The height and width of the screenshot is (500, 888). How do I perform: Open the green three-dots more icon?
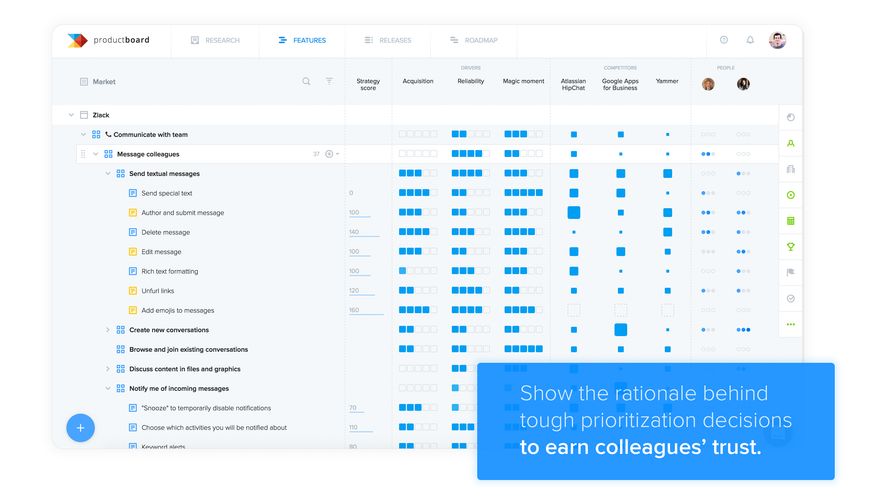pyautogui.click(x=791, y=324)
